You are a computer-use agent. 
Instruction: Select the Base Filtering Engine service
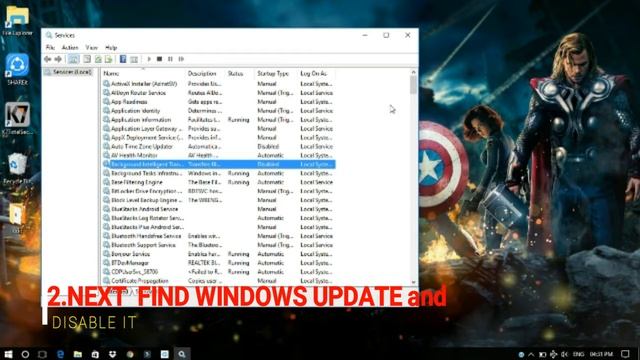(218, 182)
